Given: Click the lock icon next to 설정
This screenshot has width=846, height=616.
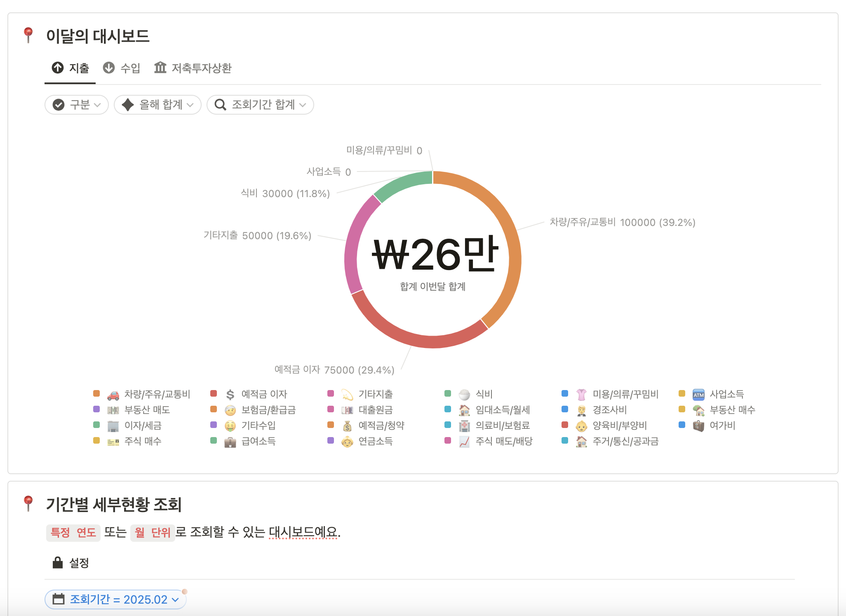Looking at the screenshot, I should point(58,562).
